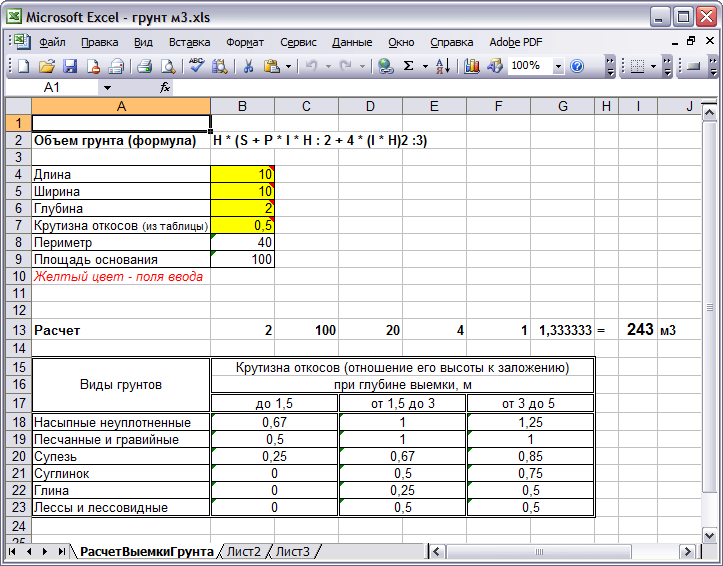Cut selection with scissors icon

tap(249, 66)
